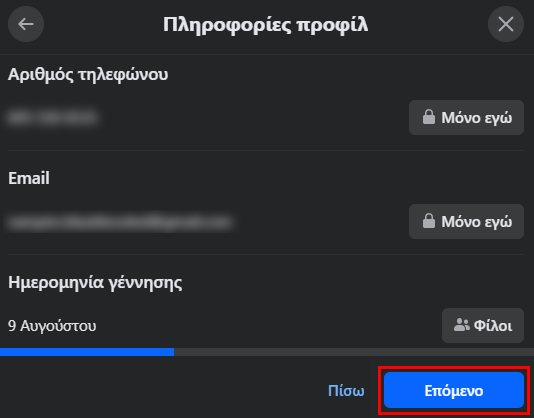The width and height of the screenshot is (534, 418).
Task: Select the blurred phone number value
Action: 53,118
